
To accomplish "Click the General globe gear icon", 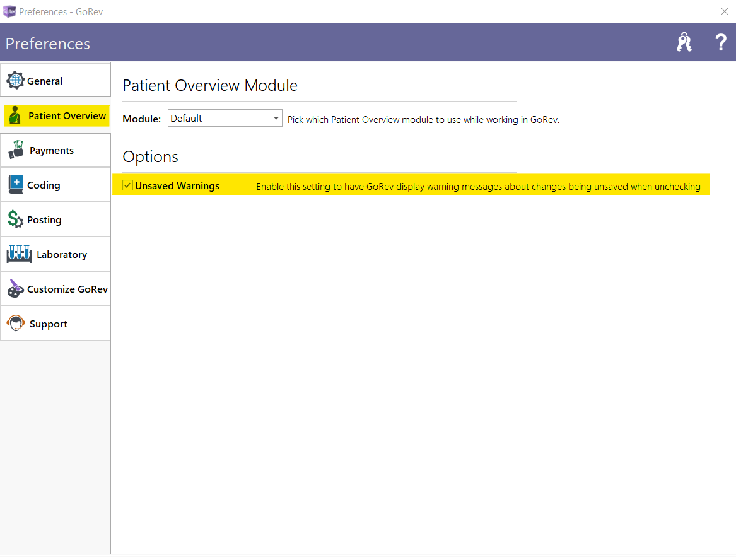I will pyautogui.click(x=16, y=81).
